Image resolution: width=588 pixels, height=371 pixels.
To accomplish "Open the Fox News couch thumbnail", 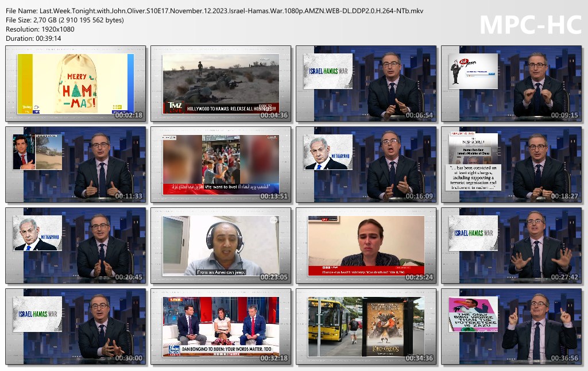I will click(x=220, y=327).
